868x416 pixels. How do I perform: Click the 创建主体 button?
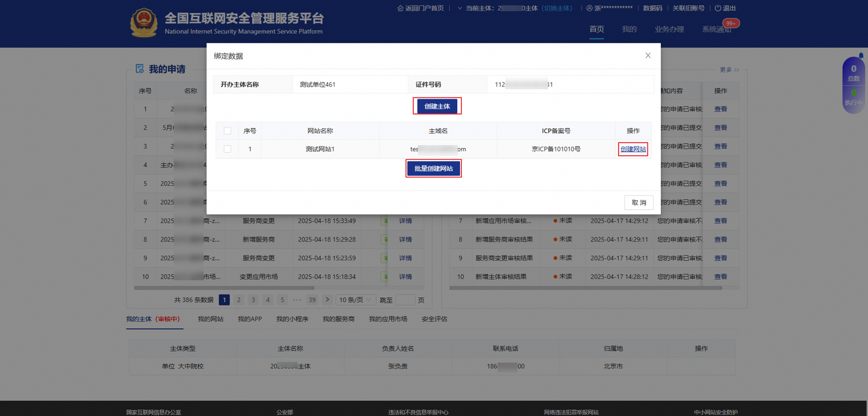click(437, 106)
